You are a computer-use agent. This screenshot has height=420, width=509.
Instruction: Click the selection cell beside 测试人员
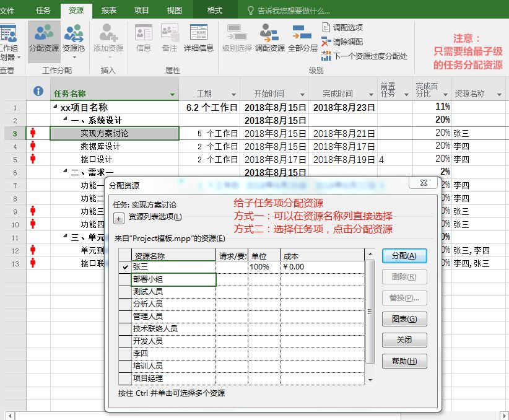coord(125,292)
